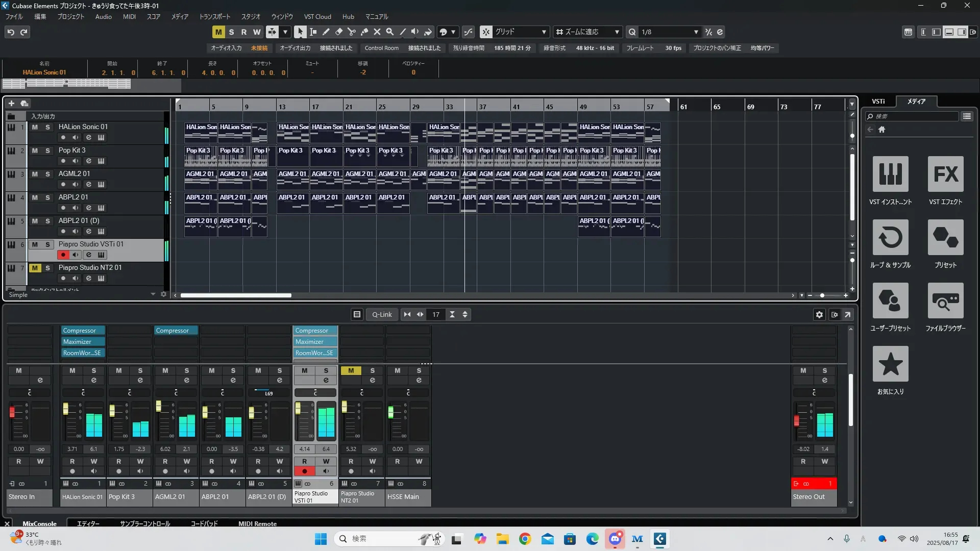The width and height of the screenshot is (980, 551).
Task: Click the Compressor insert on HALion Sonic 01
Action: 82,331
